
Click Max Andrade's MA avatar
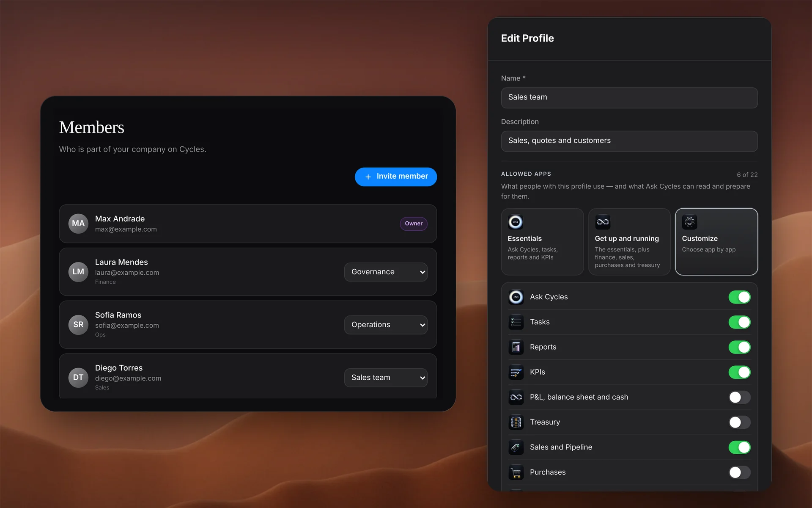(x=78, y=224)
